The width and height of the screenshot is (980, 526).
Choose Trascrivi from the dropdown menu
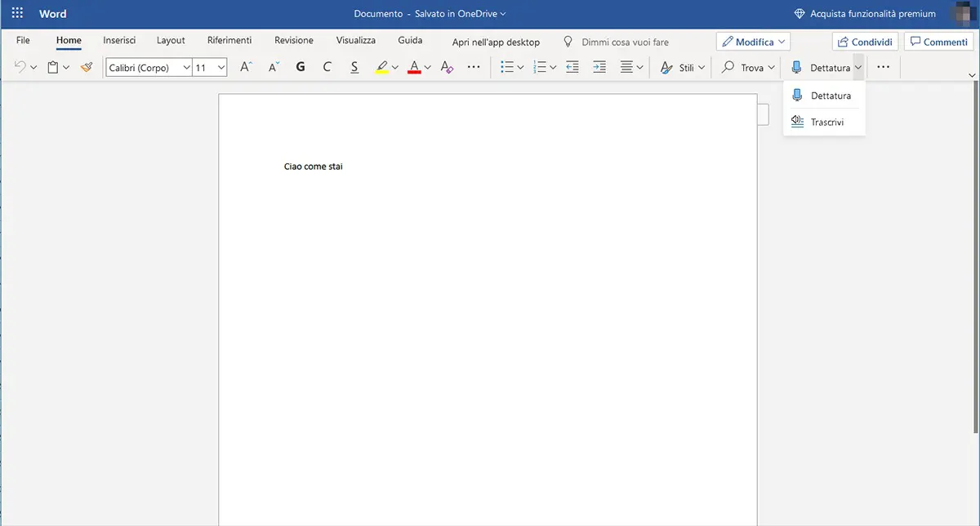(x=823, y=122)
